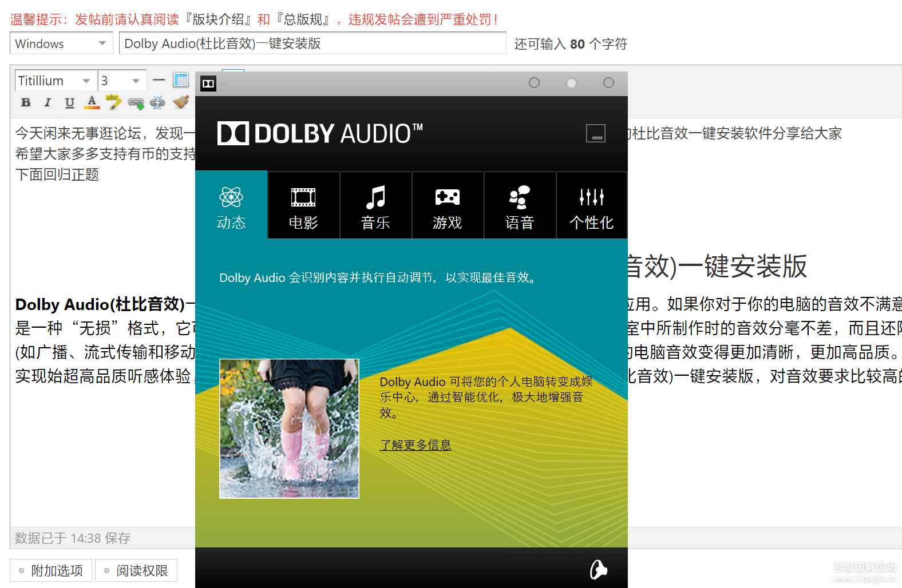This screenshot has height=588, width=902.
Task: Click the Dolby compact view button
Action: click(x=595, y=133)
